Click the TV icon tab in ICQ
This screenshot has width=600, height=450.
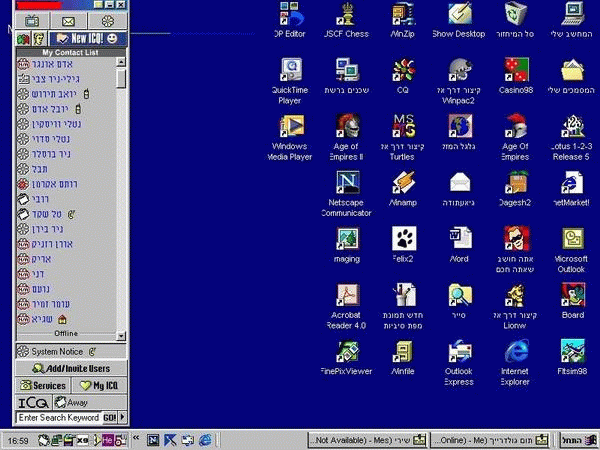(x=32, y=21)
